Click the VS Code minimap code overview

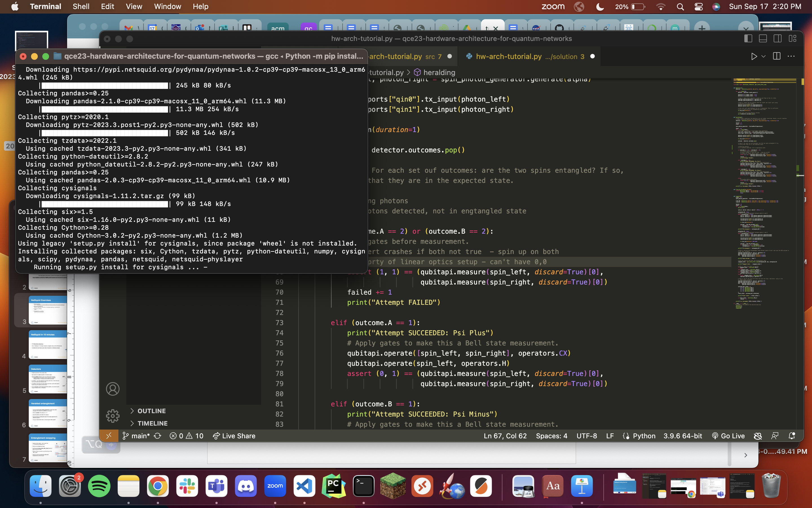point(764,193)
